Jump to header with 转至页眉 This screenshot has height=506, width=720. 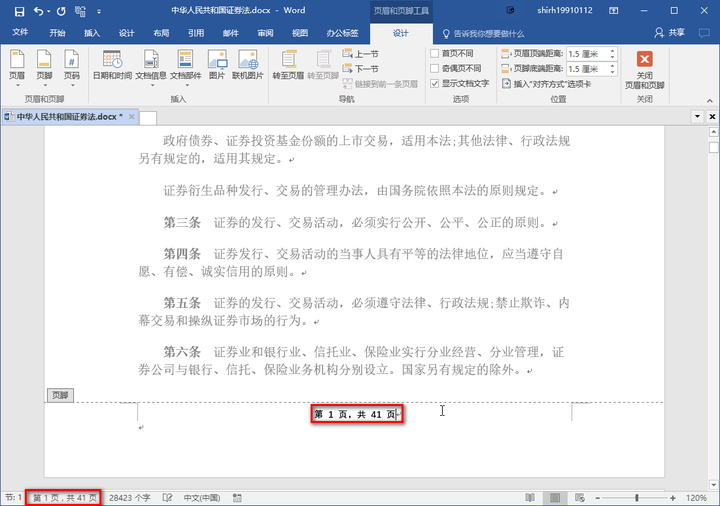point(288,65)
